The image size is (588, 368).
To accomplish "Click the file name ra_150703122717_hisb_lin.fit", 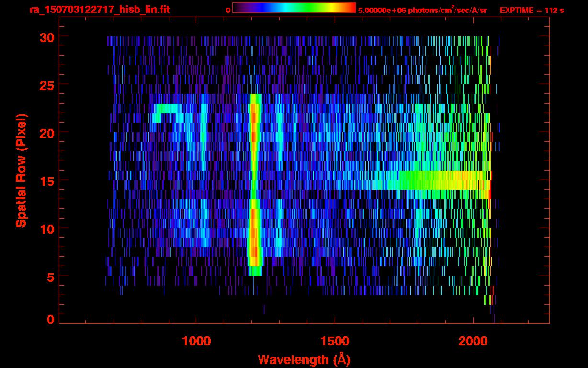I will (99, 10).
